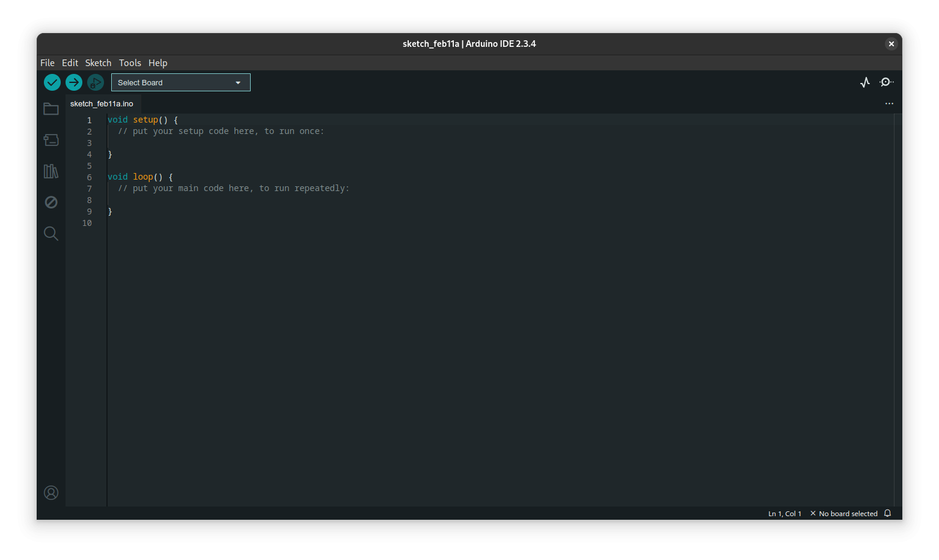
Task: Click the account profile icon
Action: [x=51, y=493]
